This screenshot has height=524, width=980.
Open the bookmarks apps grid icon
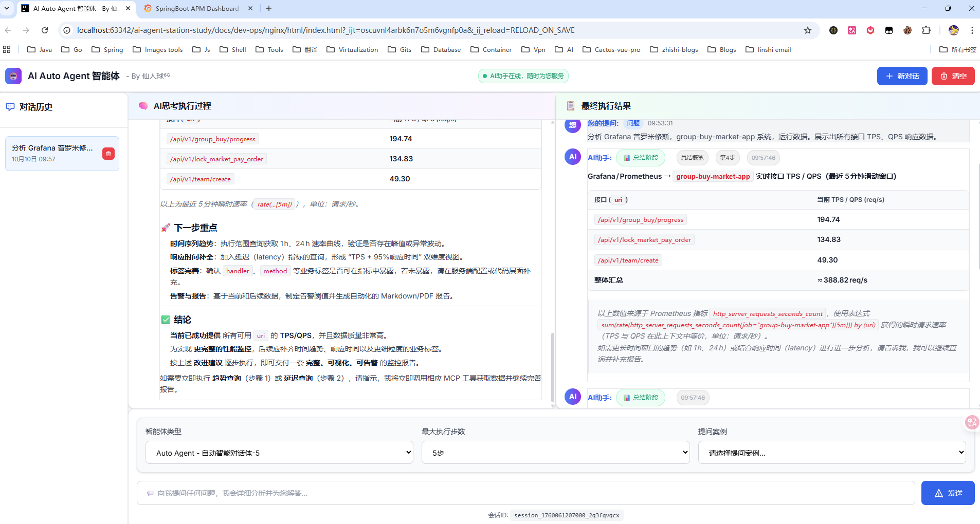pos(7,49)
